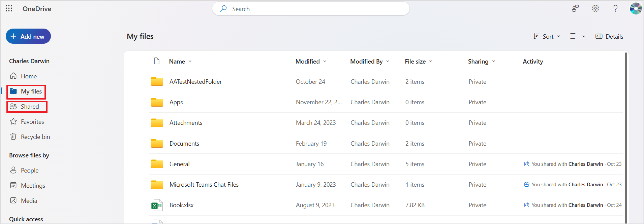Viewport: 644px width, 224px height.
Task: Click the Add new button
Action: pos(28,36)
